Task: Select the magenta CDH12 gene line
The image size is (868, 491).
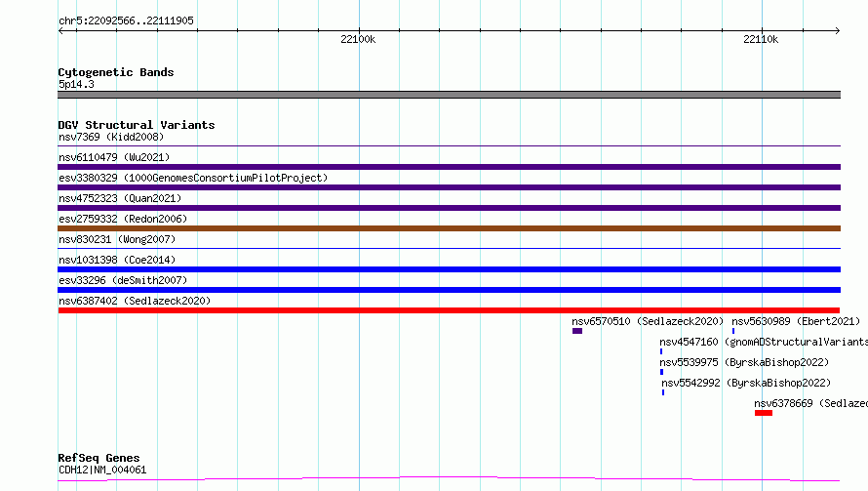Action: [x=449, y=479]
